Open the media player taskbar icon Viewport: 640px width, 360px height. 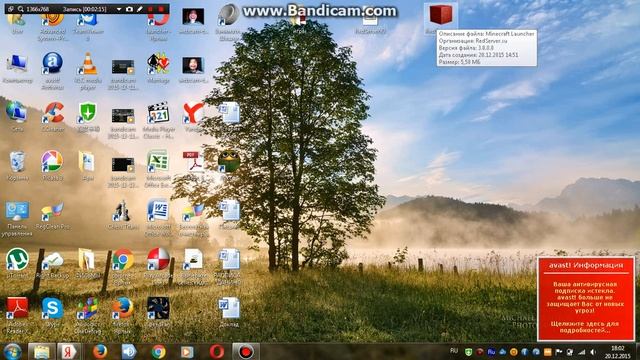[187, 351]
